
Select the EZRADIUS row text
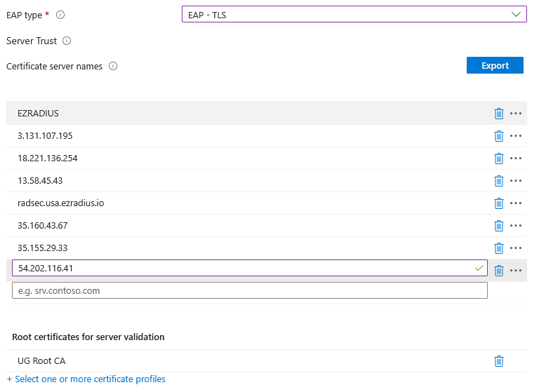coord(38,114)
